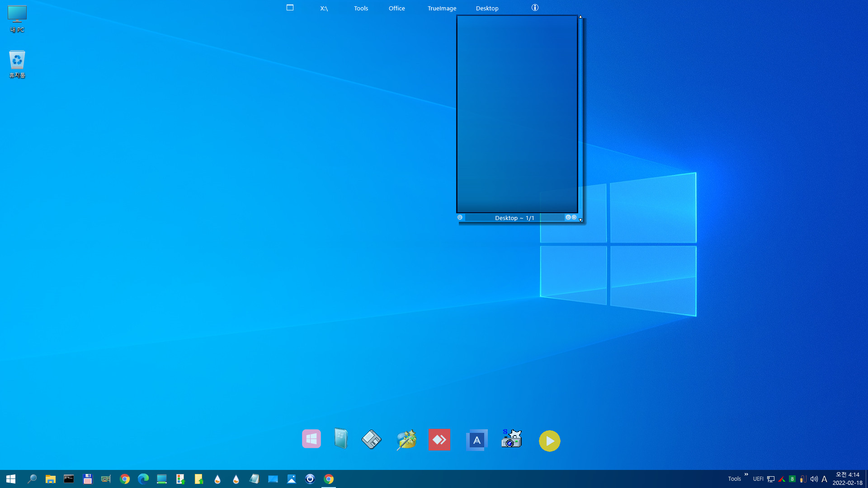868x488 pixels.
Task: Click the tilted notepad taskbar icon
Action: coord(254,479)
